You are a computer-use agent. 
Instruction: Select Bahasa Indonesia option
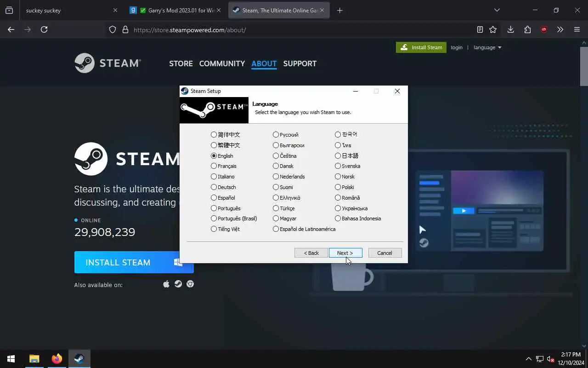(358, 218)
